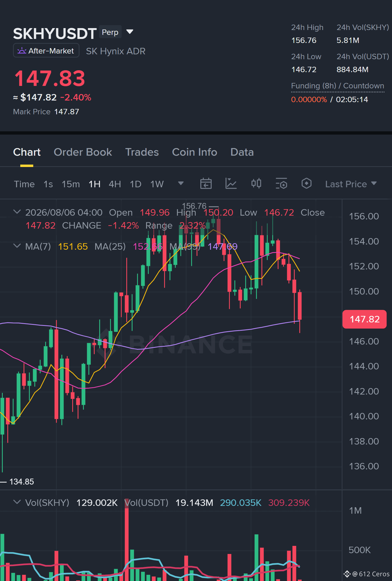392x581 pixels.
Task: Switch to the Chart tab
Action: (27, 152)
